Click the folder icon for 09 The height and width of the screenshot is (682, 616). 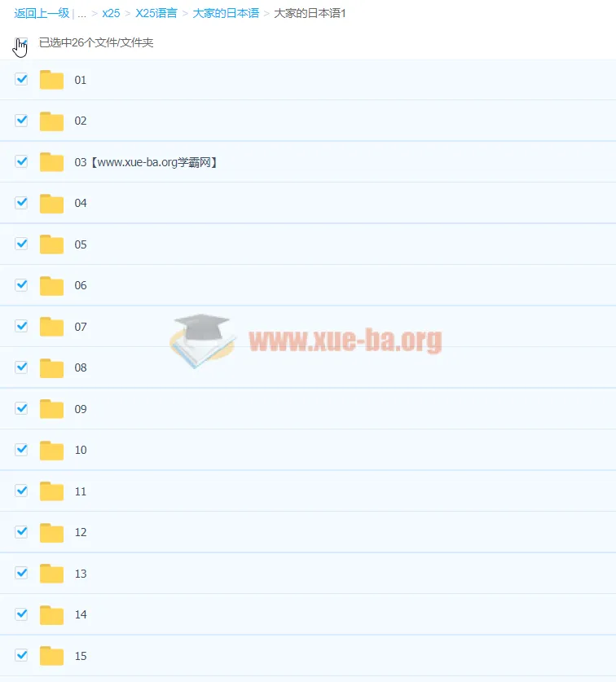tap(51, 409)
